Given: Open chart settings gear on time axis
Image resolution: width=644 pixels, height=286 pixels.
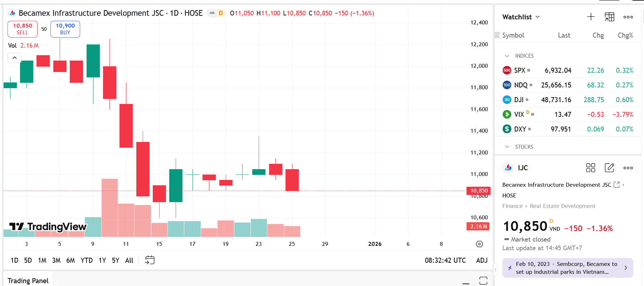Looking at the screenshot, I should [479, 244].
